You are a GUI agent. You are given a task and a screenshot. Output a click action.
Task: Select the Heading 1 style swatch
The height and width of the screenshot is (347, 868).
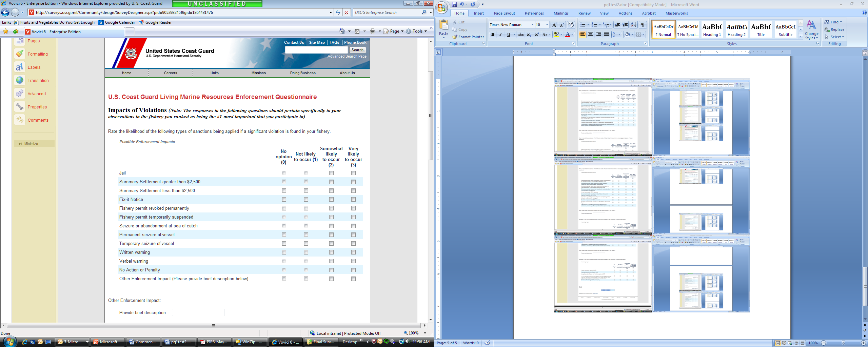click(712, 29)
